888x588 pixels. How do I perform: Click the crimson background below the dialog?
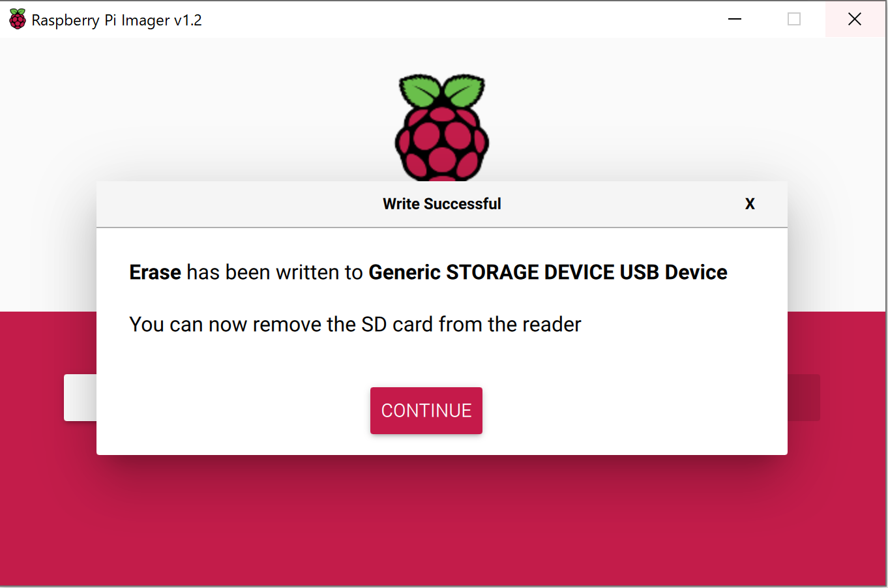tap(443, 522)
